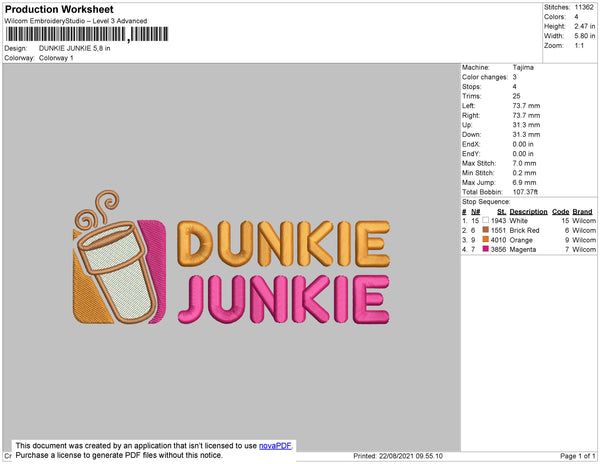Screen dimensions: 600x464
Task: Click the Max Jump value 6.9 mm
Action: 524,182
